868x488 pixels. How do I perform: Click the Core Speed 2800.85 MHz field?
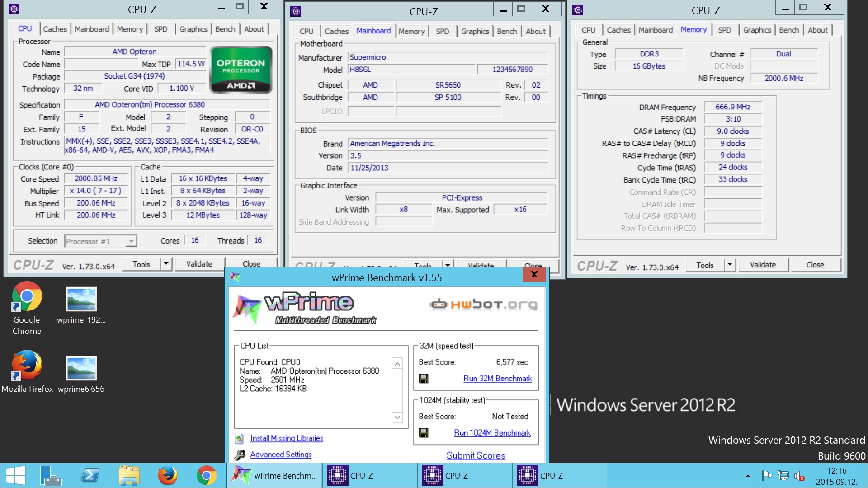pos(96,178)
